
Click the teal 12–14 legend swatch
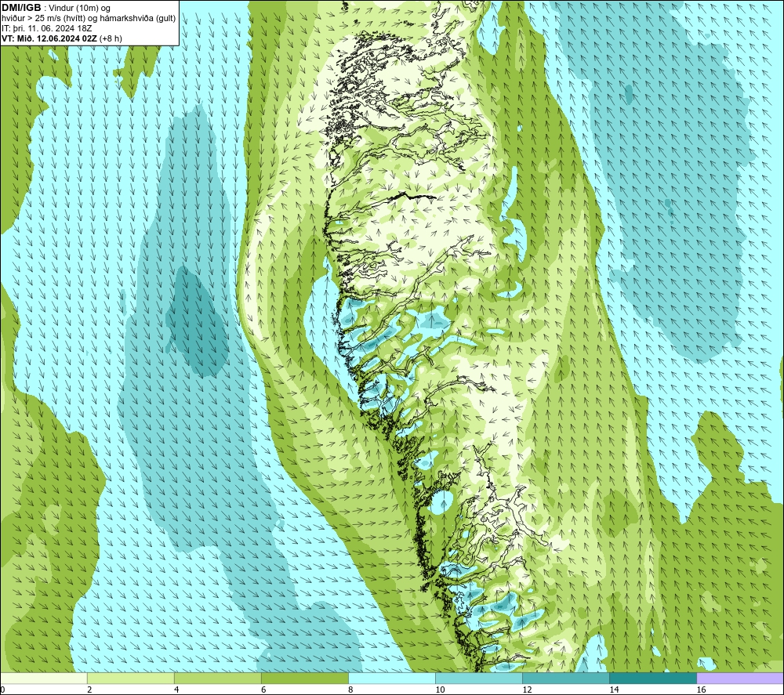coord(565,678)
